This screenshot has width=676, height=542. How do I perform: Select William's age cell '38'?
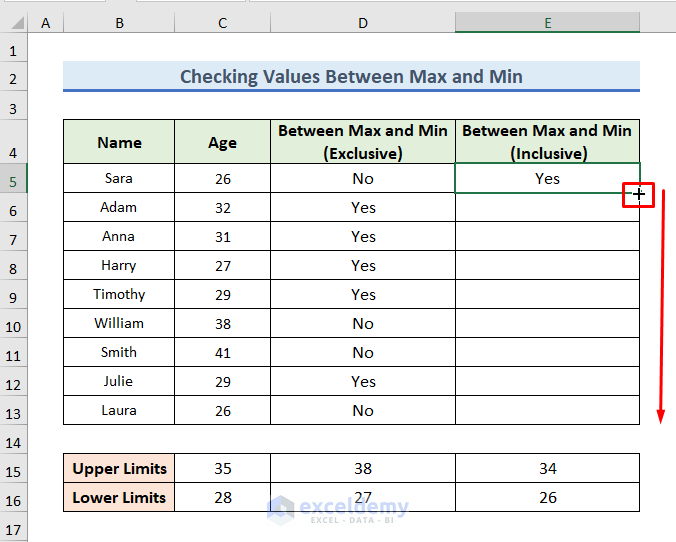coord(222,323)
